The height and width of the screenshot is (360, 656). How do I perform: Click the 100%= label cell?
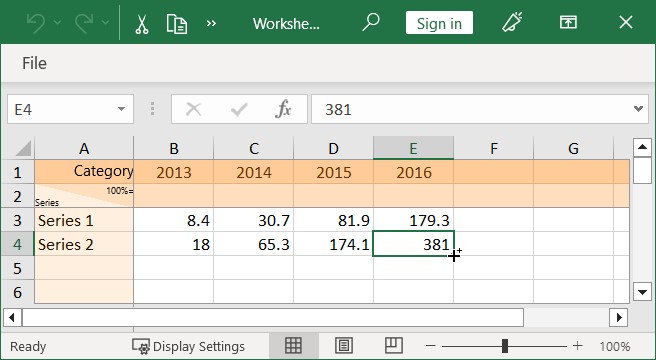84,196
